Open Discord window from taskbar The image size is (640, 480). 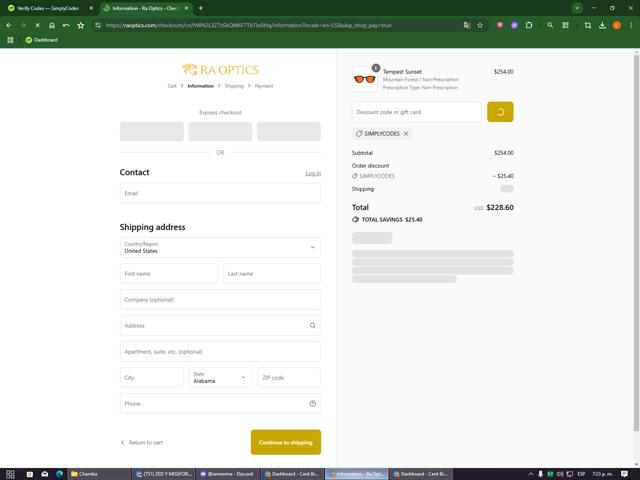228,474
